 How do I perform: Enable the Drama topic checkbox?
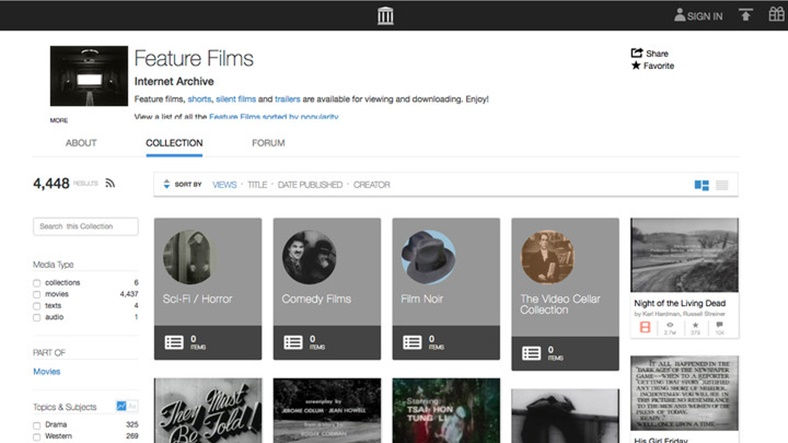click(x=37, y=425)
